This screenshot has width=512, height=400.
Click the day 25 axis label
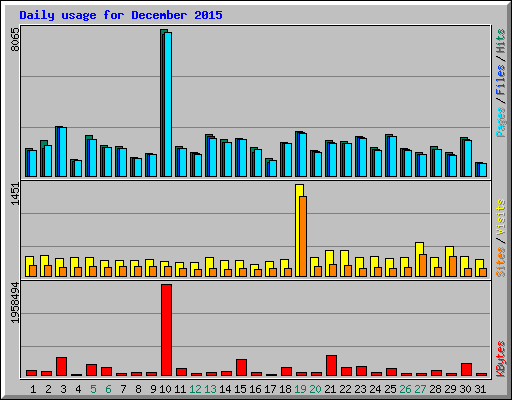[x=391, y=389]
